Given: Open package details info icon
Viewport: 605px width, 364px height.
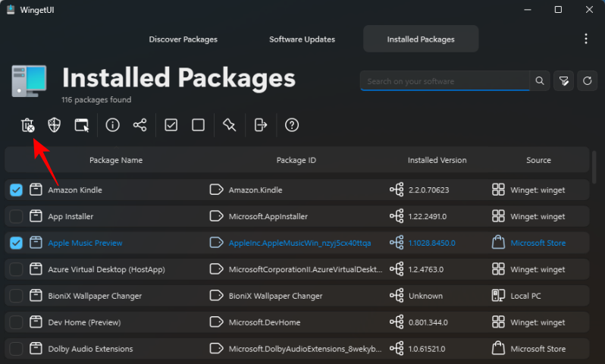Looking at the screenshot, I should coord(113,125).
